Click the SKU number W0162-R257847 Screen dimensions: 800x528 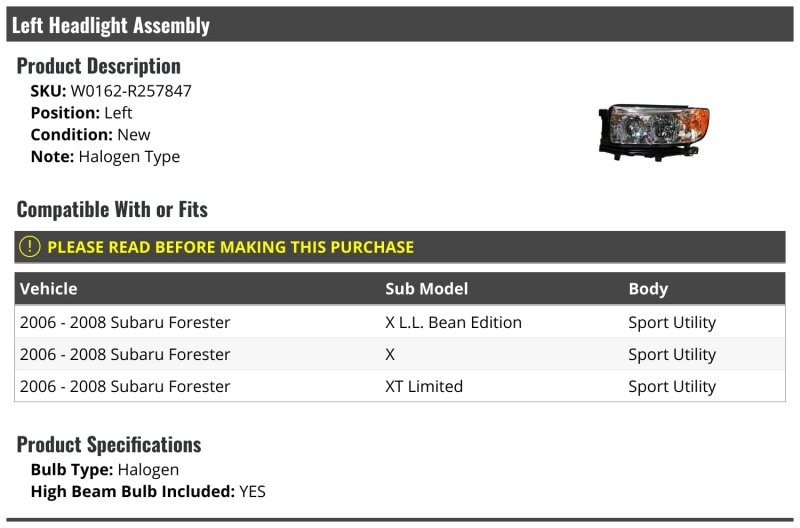[x=131, y=91]
